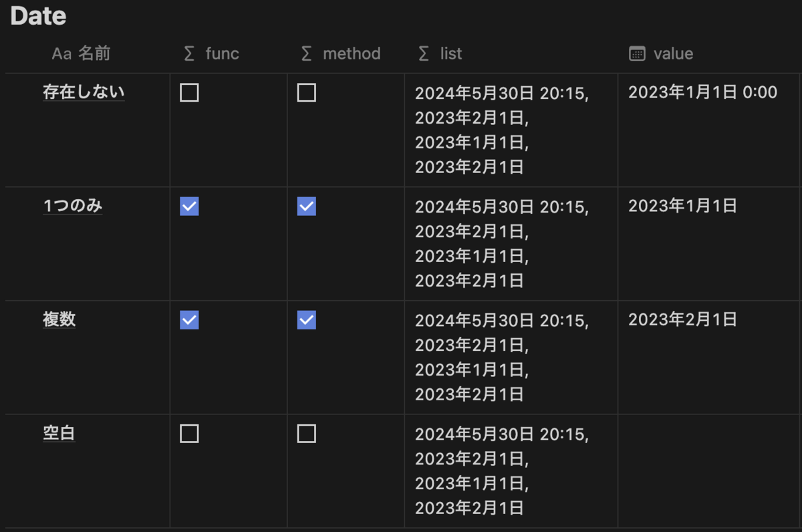Image resolution: width=802 pixels, height=532 pixels.
Task: Open the 存在しない page
Action: coord(84,92)
